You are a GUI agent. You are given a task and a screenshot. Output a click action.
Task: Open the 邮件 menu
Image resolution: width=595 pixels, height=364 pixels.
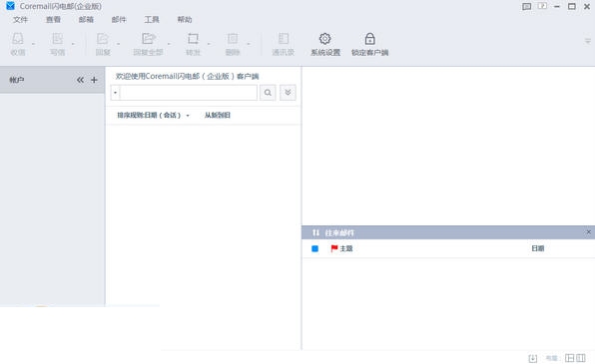point(119,20)
